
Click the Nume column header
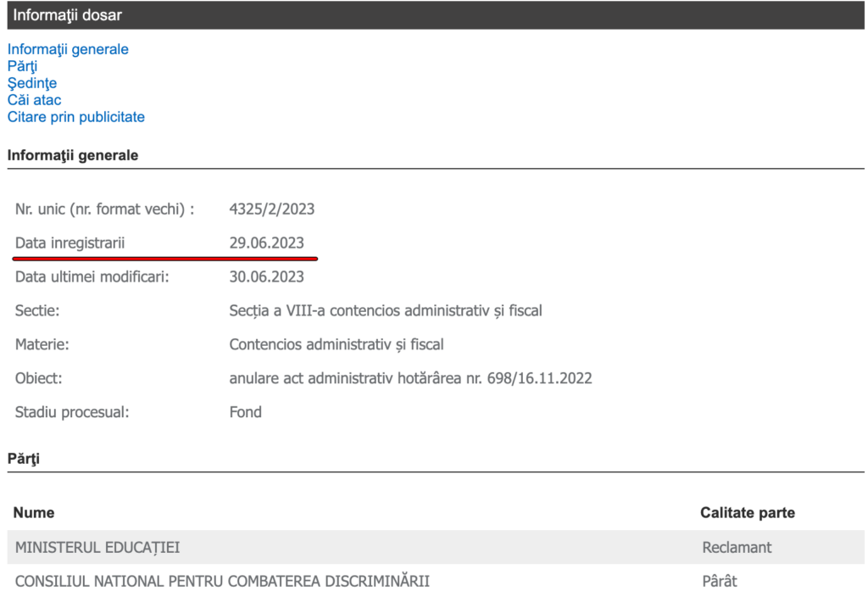click(34, 513)
